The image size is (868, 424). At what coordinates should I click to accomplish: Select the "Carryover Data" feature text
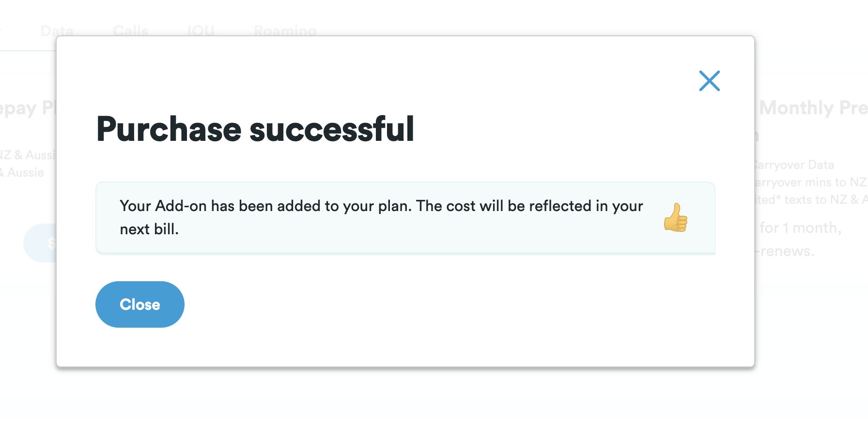(x=794, y=165)
